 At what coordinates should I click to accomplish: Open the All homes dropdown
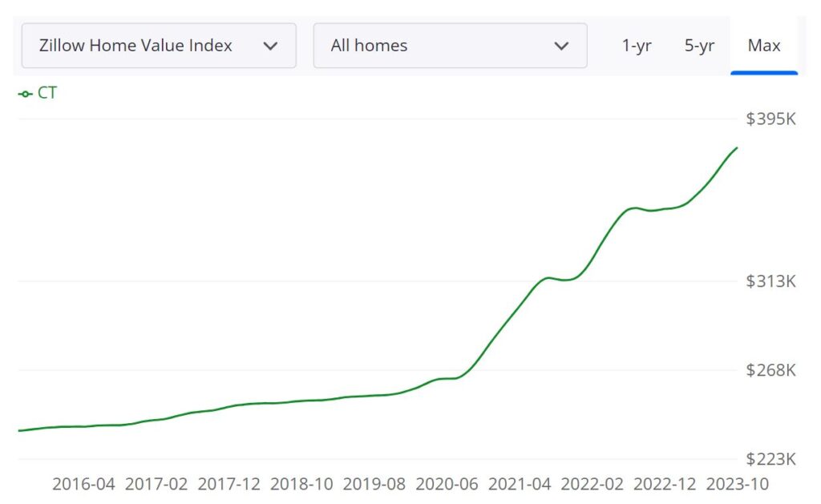(449, 46)
